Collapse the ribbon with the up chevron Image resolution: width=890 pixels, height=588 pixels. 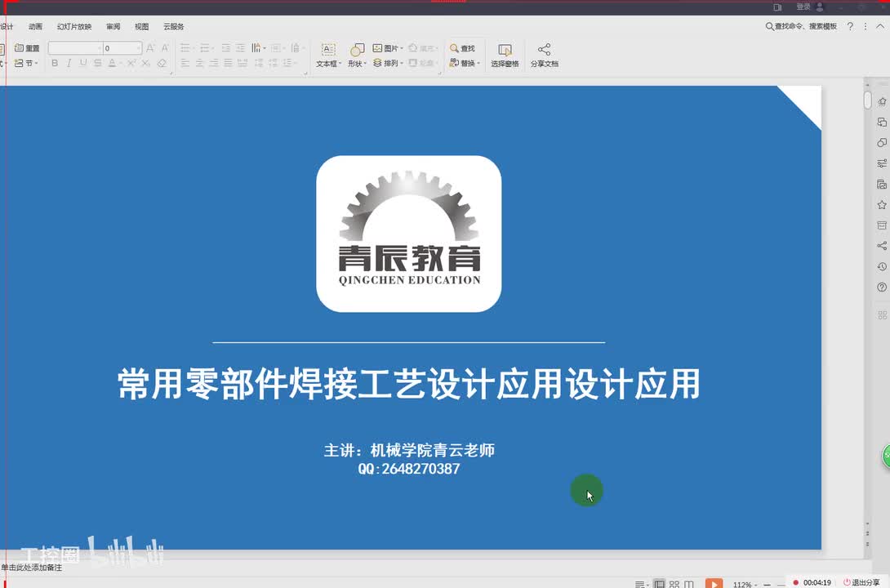click(x=880, y=26)
